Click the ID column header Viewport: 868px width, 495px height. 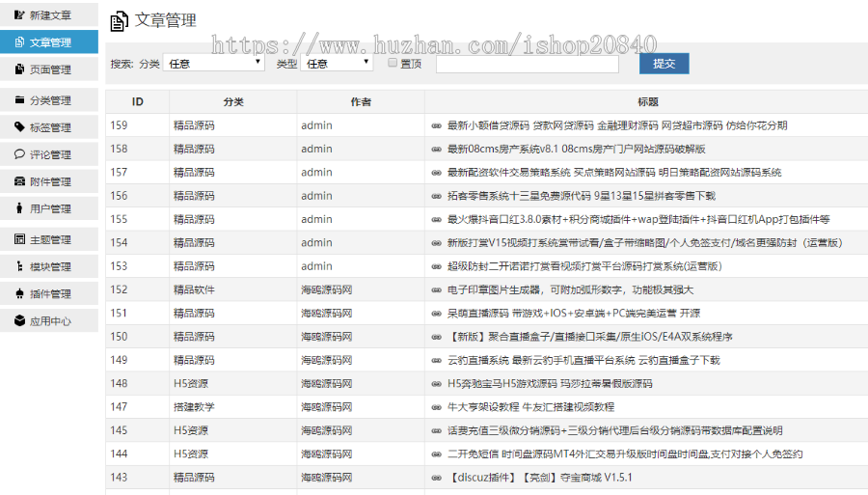[x=137, y=102]
